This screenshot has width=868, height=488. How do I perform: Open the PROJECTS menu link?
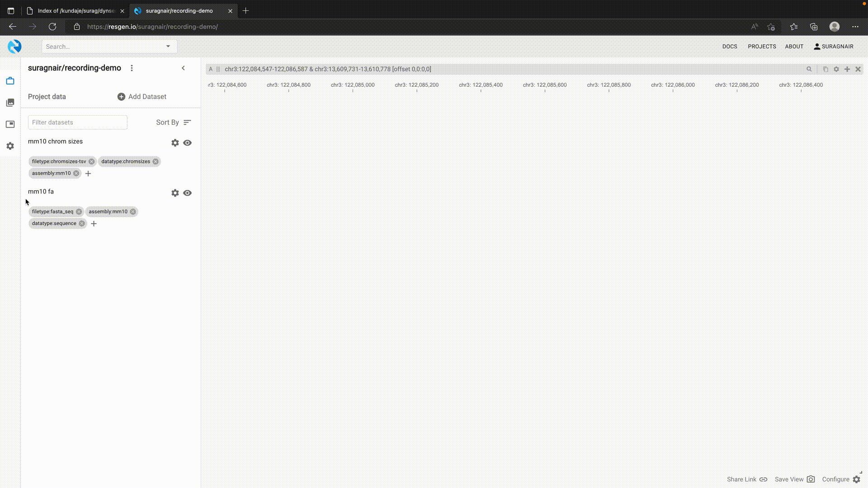coord(762,47)
